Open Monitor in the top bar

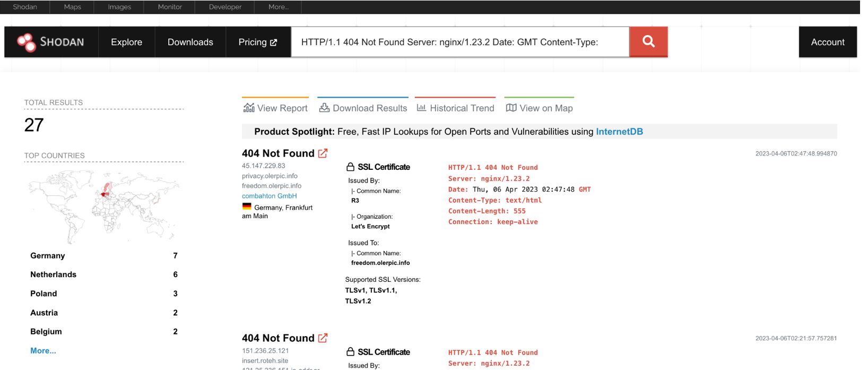click(x=170, y=7)
